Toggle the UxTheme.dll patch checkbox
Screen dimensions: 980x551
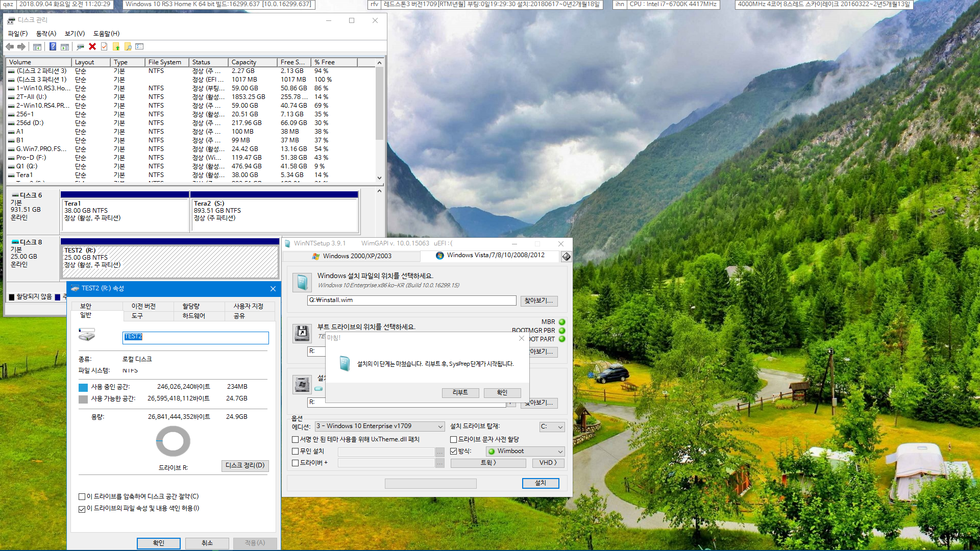(x=295, y=440)
